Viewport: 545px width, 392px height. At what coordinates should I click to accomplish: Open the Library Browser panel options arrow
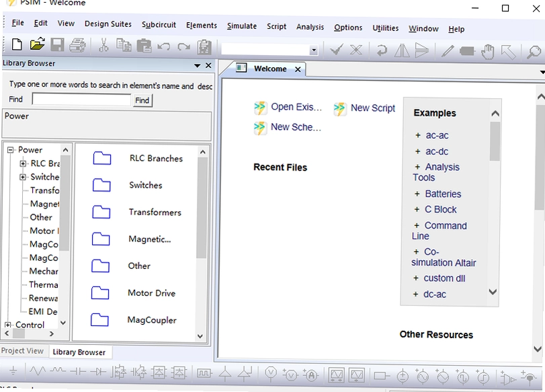[197, 65]
